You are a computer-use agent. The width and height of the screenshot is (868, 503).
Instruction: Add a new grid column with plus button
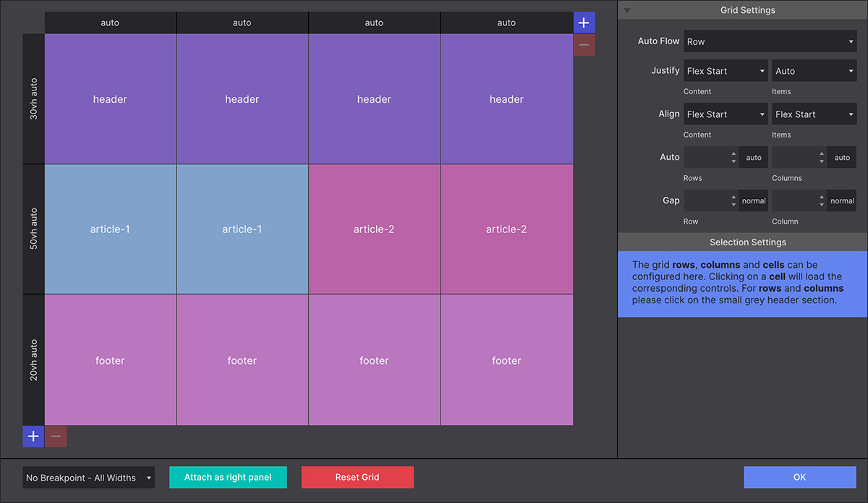[584, 22]
